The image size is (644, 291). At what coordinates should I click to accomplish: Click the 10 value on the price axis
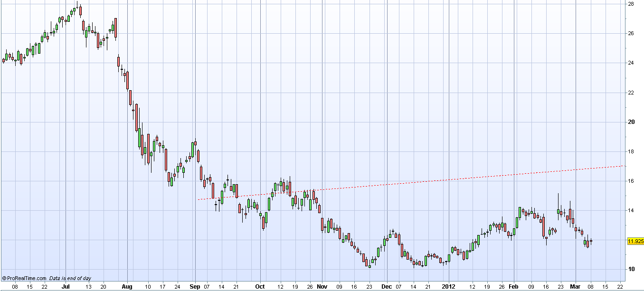click(631, 269)
